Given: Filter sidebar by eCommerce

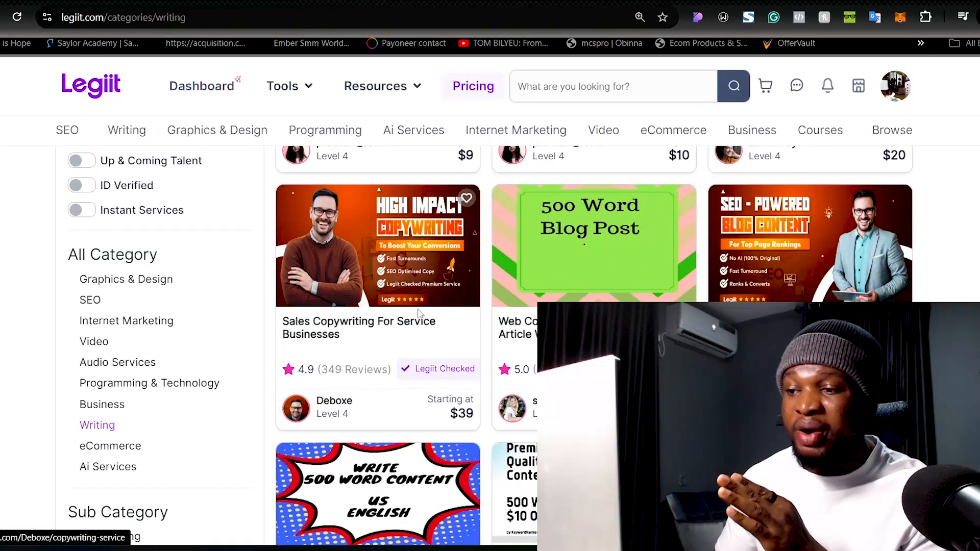Looking at the screenshot, I should (110, 446).
